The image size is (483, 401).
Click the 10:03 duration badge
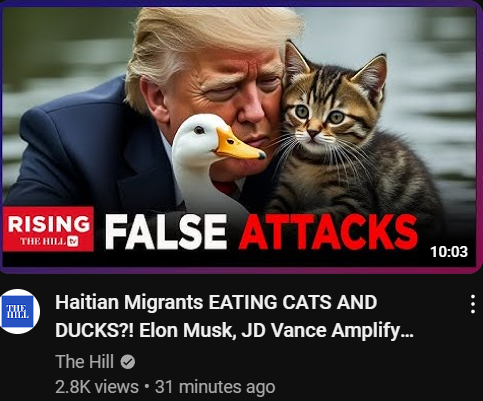(x=449, y=251)
